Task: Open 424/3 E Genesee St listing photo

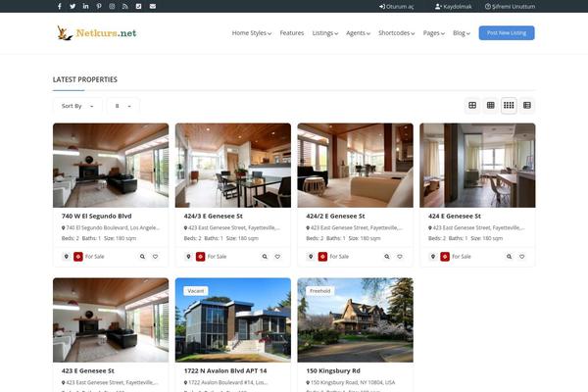Action: (x=233, y=165)
